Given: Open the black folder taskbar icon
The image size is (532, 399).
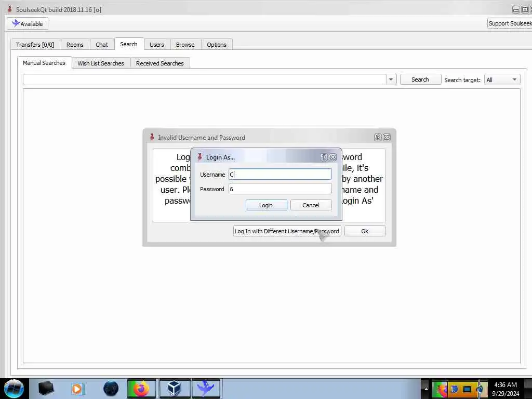Looking at the screenshot, I should pyautogui.click(x=46, y=389).
